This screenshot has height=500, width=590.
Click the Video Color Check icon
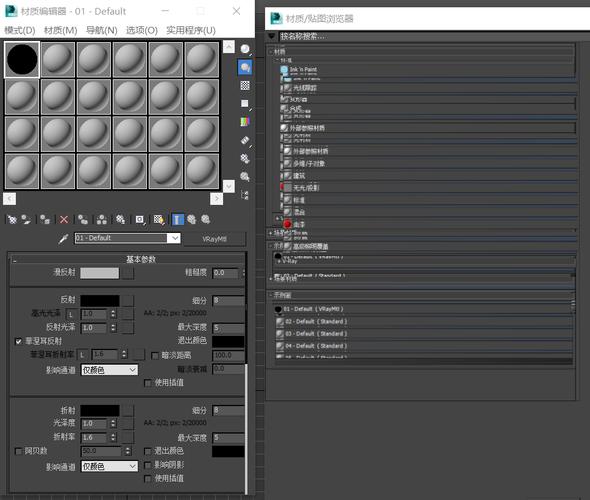(x=245, y=122)
